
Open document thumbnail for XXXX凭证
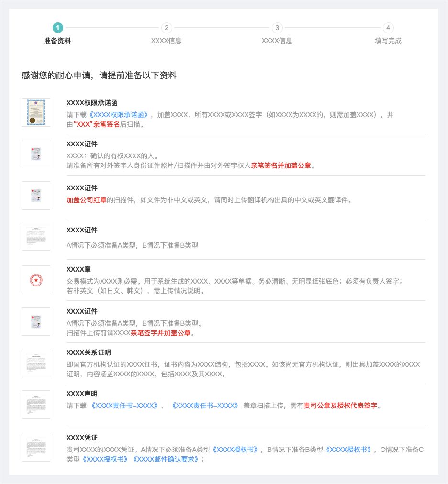coord(36,447)
